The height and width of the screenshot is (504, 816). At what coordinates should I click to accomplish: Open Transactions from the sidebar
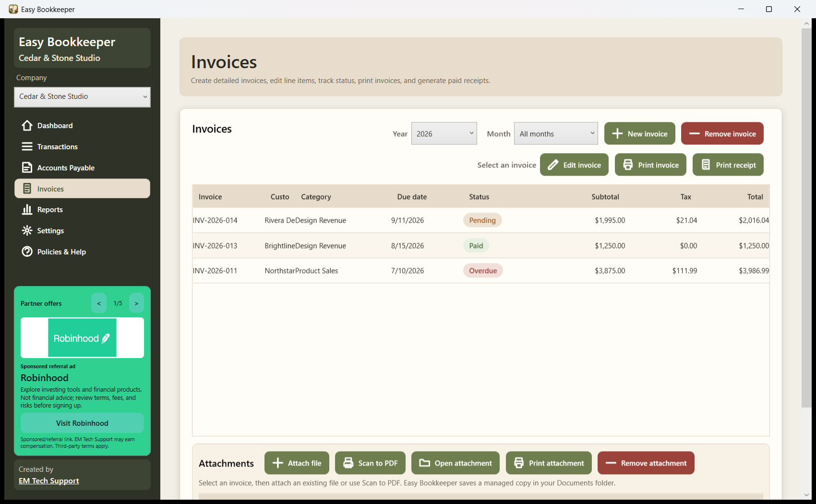coord(82,146)
